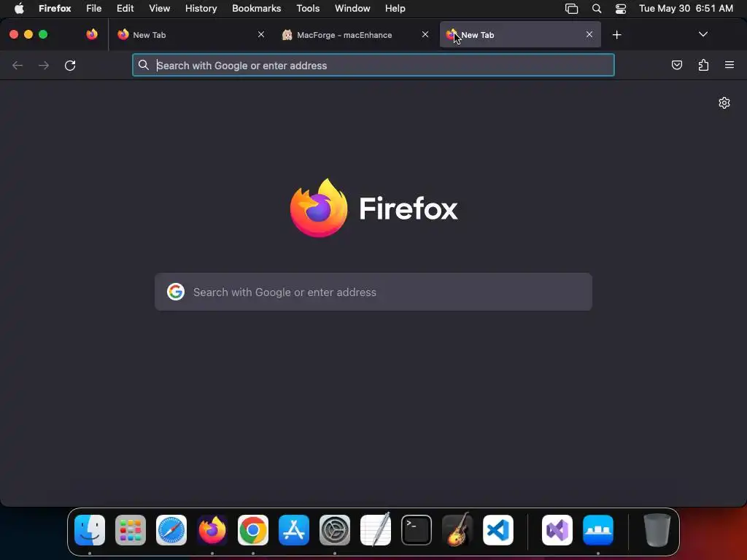Switch to the first New Tab tab
The image size is (747, 560).
click(190, 35)
